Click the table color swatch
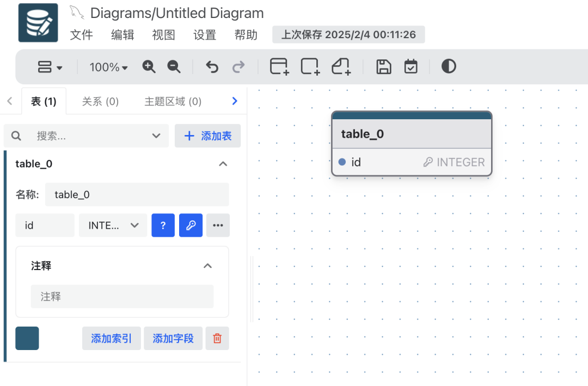The image size is (588, 386). click(27, 338)
